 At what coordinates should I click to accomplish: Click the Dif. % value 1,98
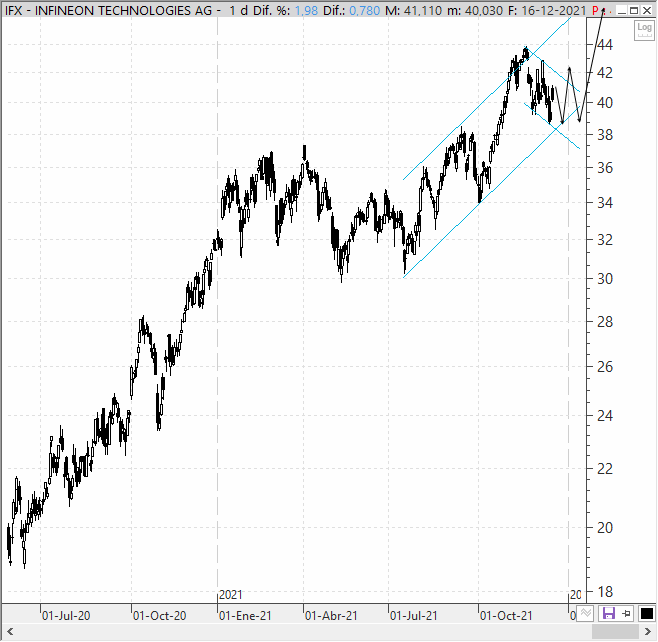(306, 10)
